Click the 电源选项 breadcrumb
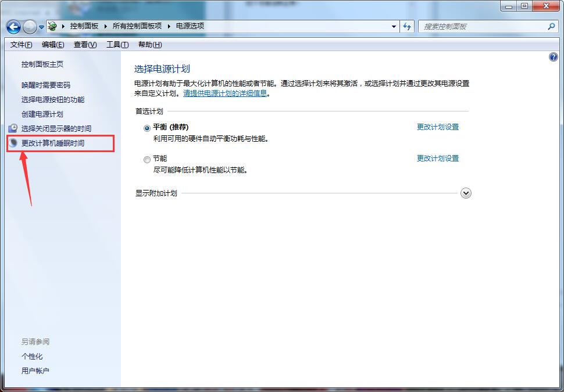The image size is (564, 392). click(190, 26)
